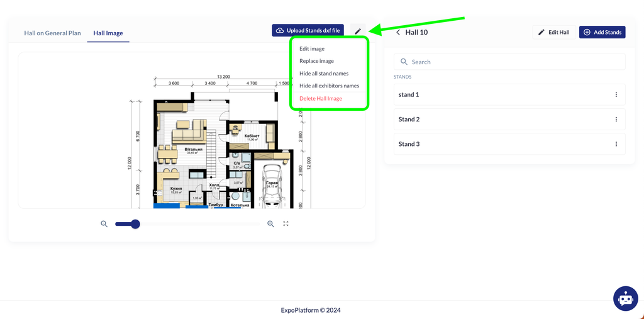
Task: Select Delete Hall Image option
Action: click(321, 98)
